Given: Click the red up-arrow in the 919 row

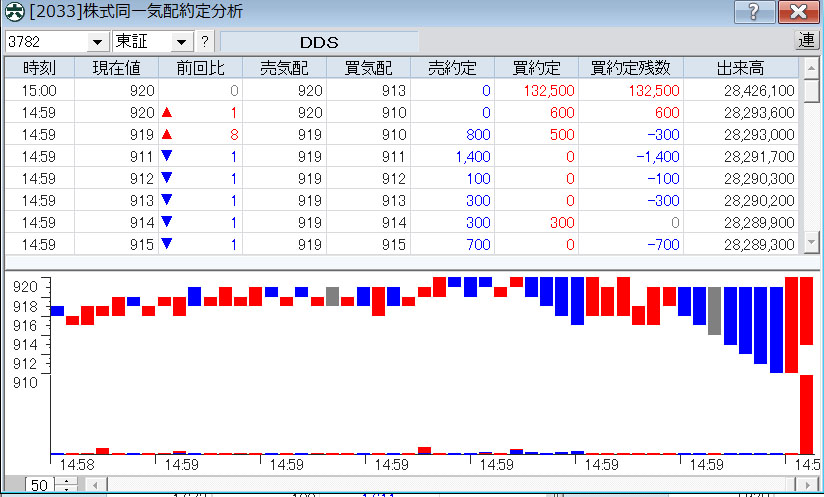Looking at the screenshot, I should [x=167, y=134].
